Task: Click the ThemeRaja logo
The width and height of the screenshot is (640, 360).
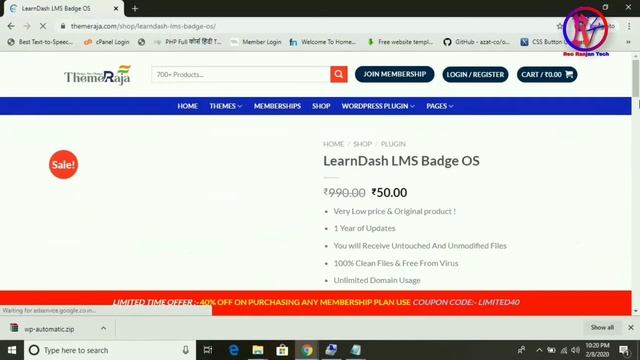Action: pyautogui.click(x=97, y=75)
